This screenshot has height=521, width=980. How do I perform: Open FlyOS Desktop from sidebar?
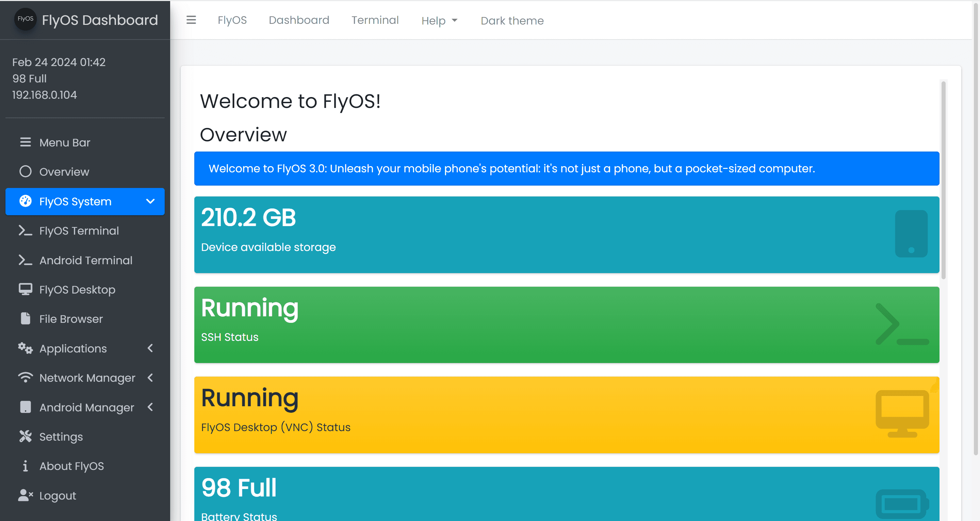85,289
